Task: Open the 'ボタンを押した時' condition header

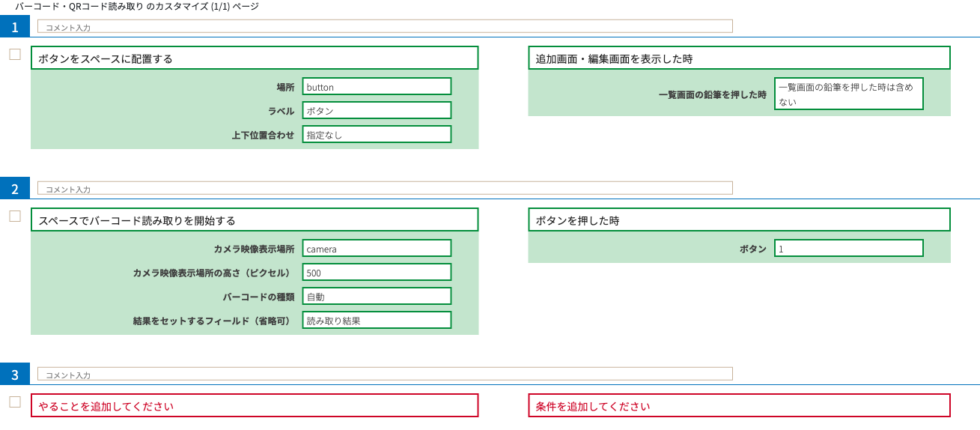Action: pyautogui.click(x=739, y=220)
